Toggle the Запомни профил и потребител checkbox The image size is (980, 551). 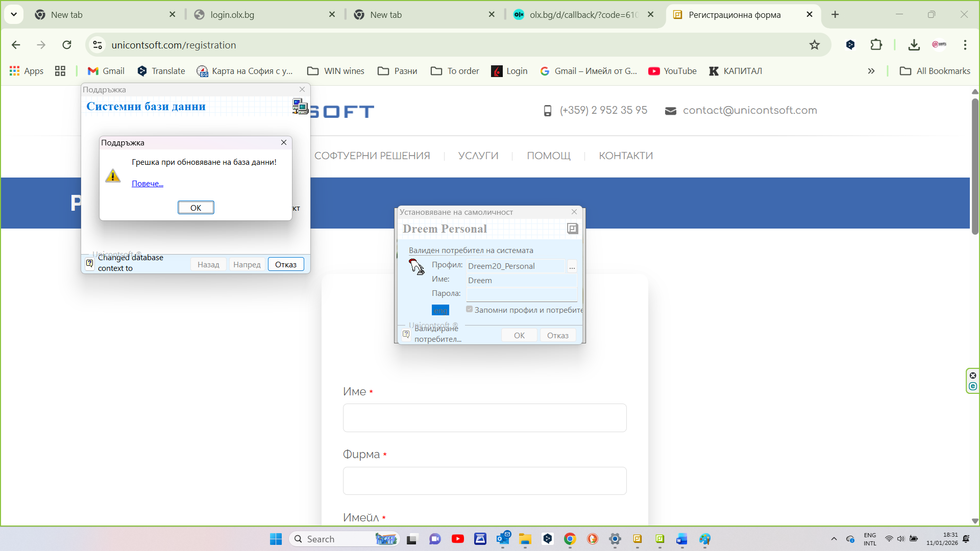tap(469, 309)
